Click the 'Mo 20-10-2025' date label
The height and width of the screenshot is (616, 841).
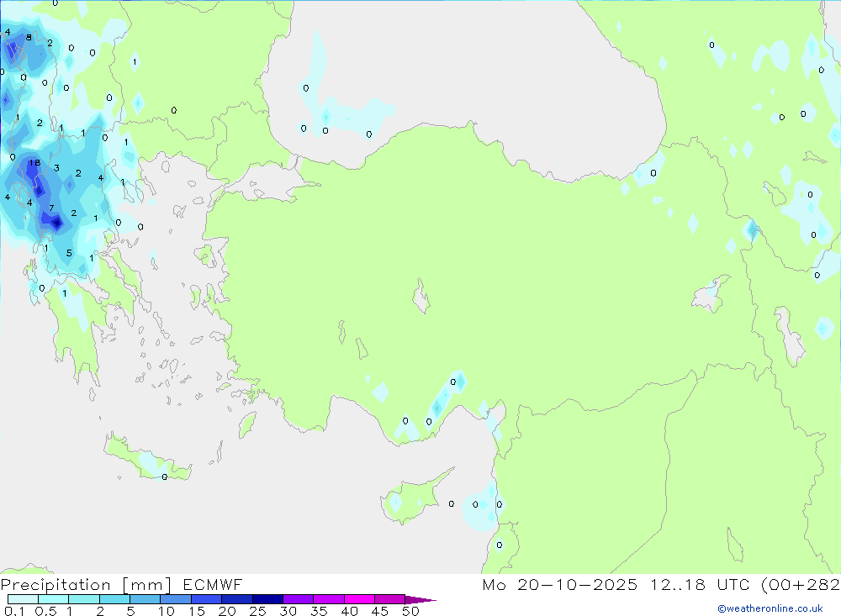[x=559, y=585]
